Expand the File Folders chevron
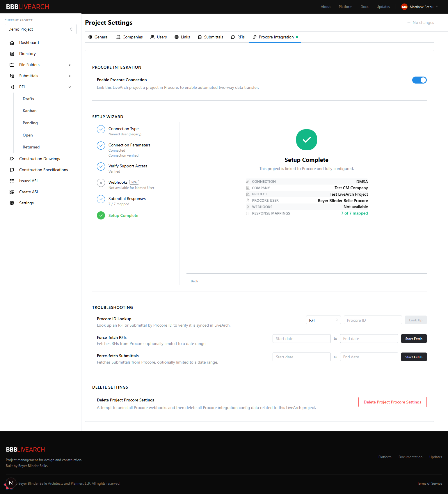Image resolution: width=448 pixels, height=494 pixels. (70, 65)
